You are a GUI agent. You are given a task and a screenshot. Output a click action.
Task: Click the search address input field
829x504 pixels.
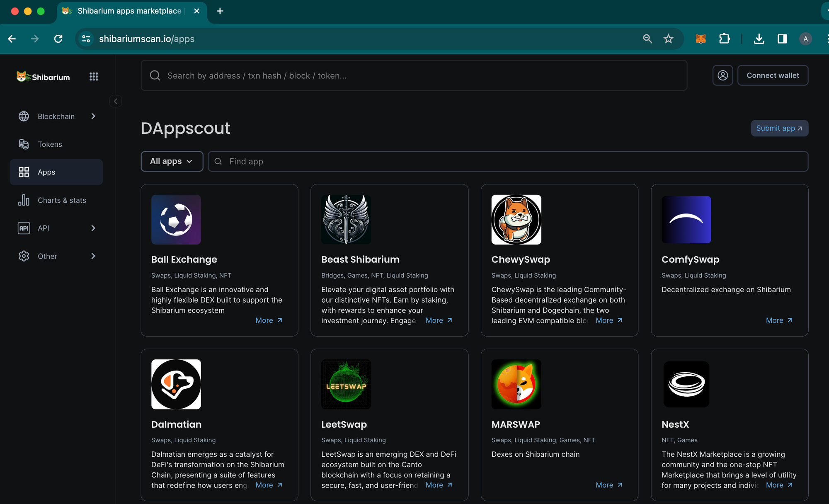click(414, 75)
